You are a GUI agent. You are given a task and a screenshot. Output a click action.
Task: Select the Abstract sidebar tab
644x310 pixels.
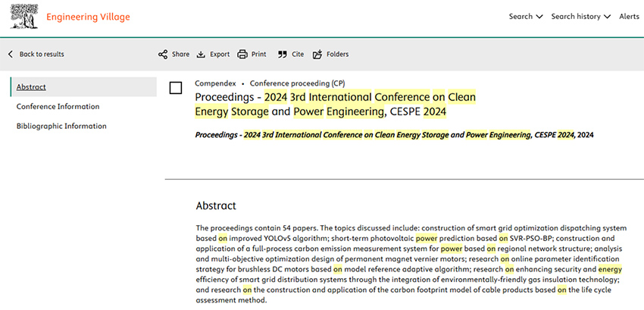(31, 87)
